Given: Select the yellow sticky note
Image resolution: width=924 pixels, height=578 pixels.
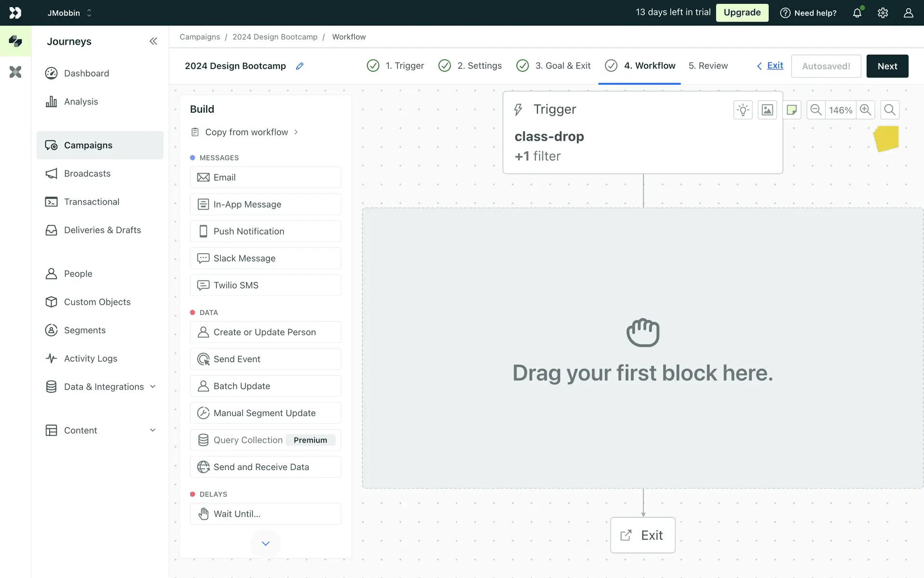Looking at the screenshot, I should pyautogui.click(x=886, y=139).
